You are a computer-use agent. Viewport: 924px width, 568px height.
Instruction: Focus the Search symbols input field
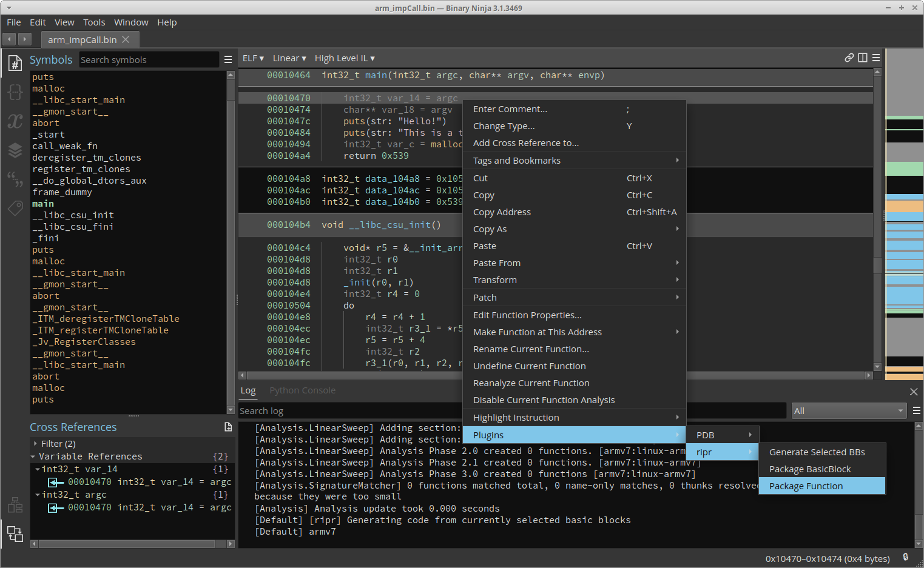[x=149, y=60]
